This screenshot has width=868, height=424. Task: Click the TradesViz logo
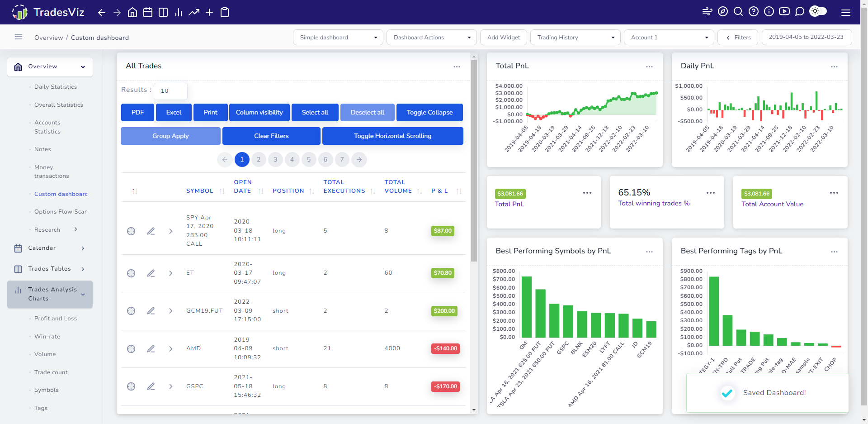(x=48, y=12)
